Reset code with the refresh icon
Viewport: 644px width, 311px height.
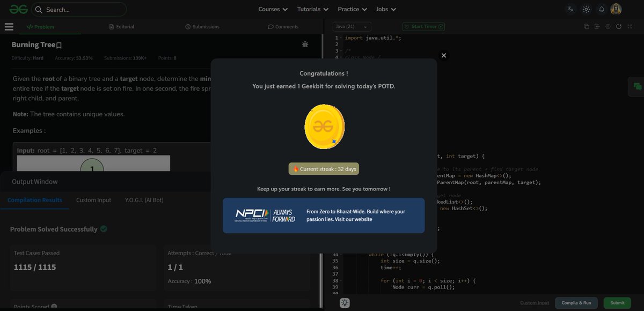click(619, 26)
